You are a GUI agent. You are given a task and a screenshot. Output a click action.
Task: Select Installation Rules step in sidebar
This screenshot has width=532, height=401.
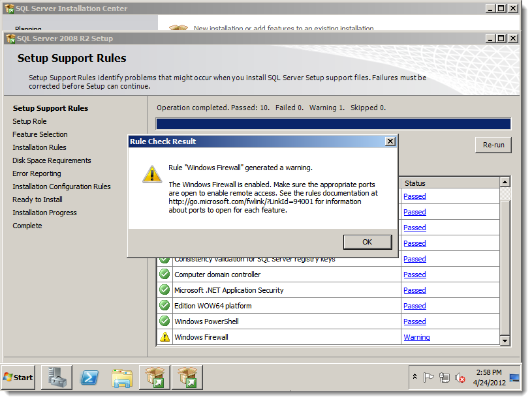click(39, 147)
